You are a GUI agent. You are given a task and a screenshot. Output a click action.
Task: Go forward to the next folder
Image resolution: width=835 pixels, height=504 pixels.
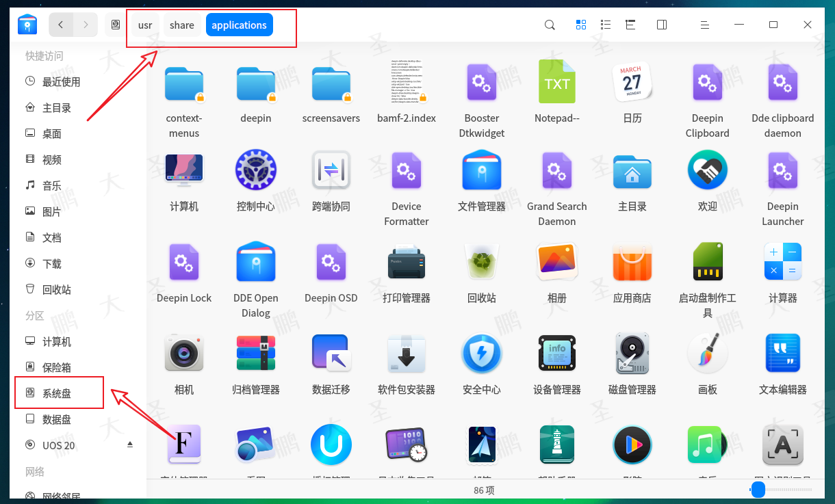coord(85,25)
